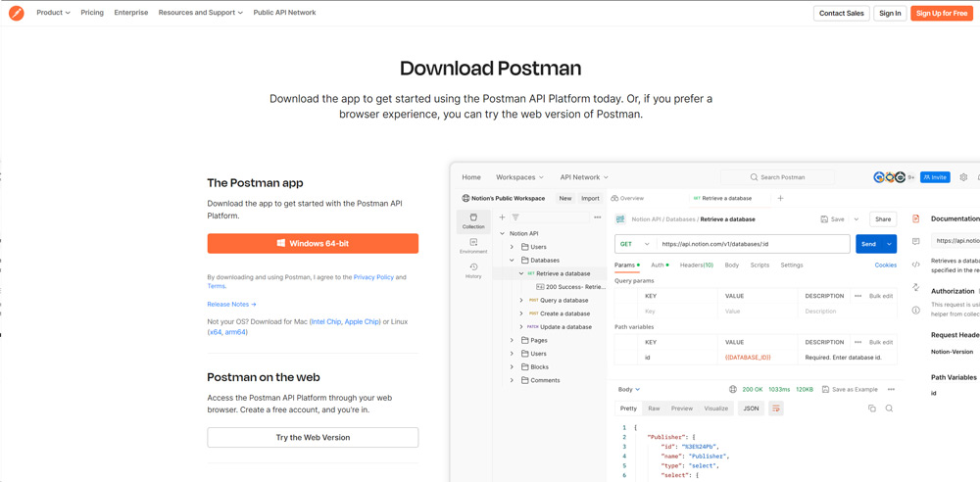Expand the Pages folder
The image size is (980, 482).
[511, 341]
